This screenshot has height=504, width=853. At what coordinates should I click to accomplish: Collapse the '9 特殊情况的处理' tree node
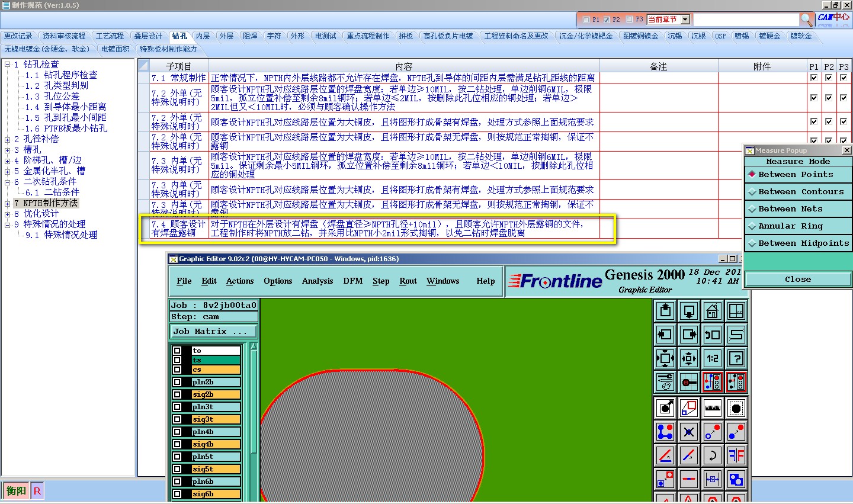[x=8, y=224]
